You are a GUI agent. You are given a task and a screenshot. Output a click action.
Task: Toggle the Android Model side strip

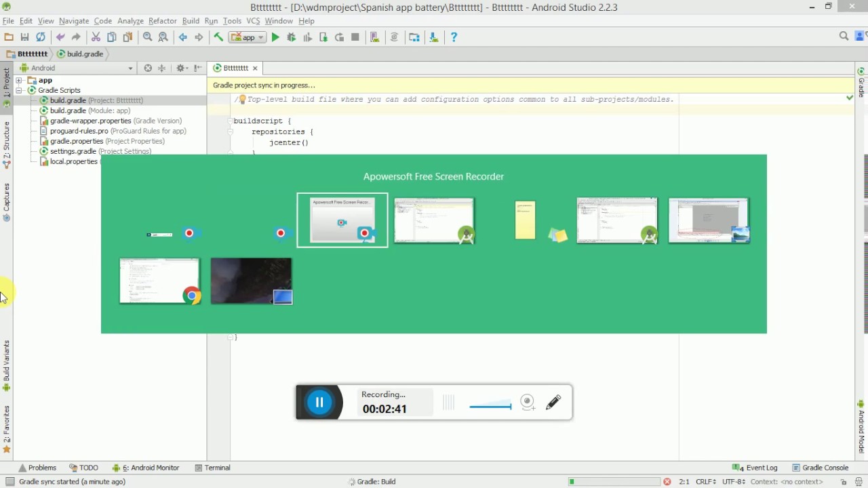(x=862, y=427)
